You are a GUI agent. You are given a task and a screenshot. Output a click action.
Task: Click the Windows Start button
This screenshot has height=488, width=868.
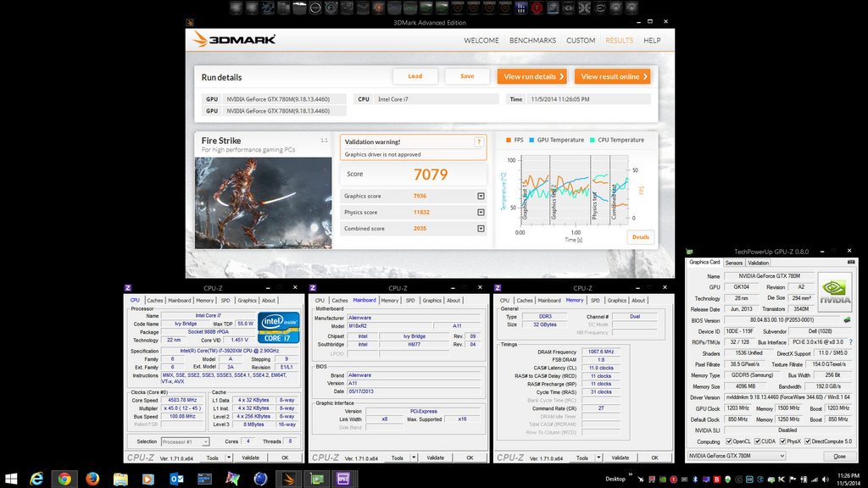[x=10, y=479]
